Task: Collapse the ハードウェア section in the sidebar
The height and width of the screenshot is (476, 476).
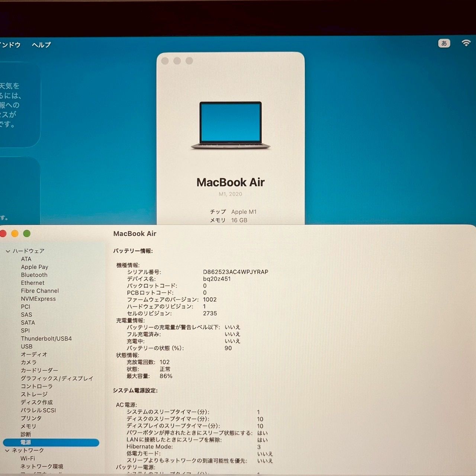Action: pyautogui.click(x=8, y=251)
